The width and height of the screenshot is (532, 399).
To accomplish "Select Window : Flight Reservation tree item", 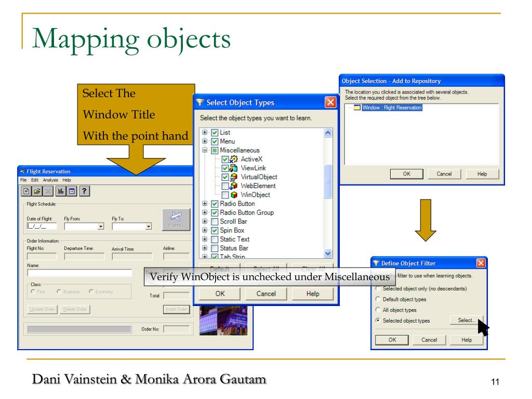I will pos(392,108).
